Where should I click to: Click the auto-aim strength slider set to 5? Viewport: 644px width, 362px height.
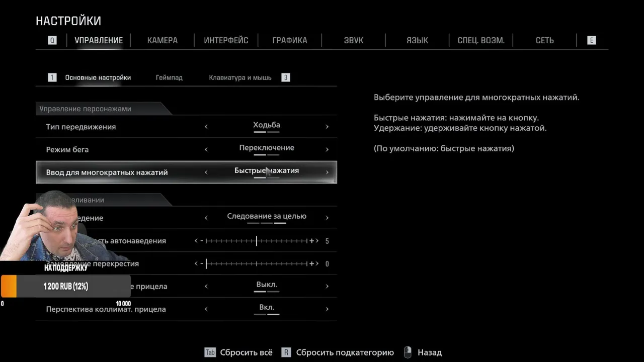pos(257,241)
